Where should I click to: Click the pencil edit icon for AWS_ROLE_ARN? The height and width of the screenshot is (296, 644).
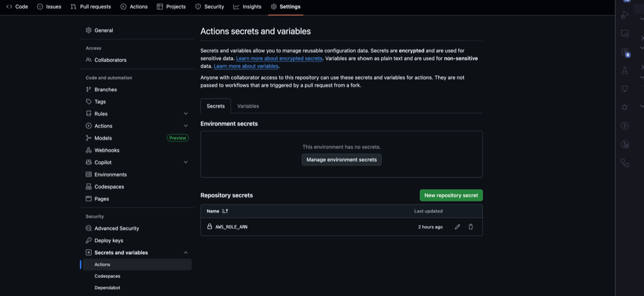(457, 227)
